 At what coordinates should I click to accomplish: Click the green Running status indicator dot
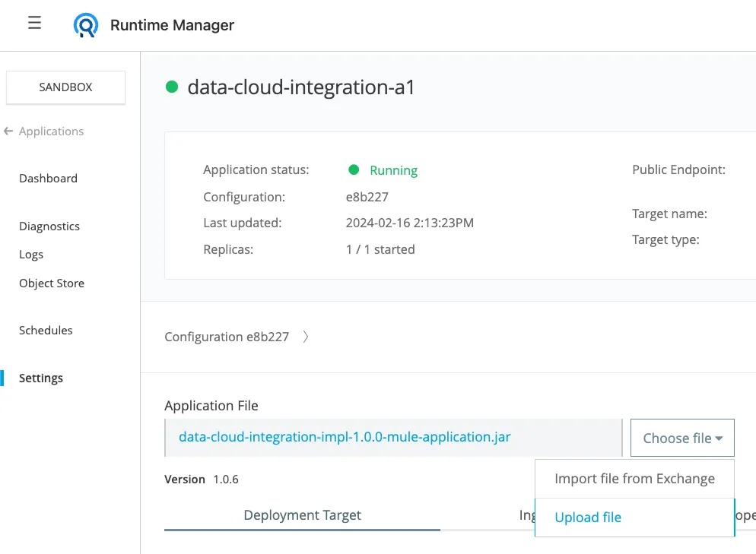354,169
